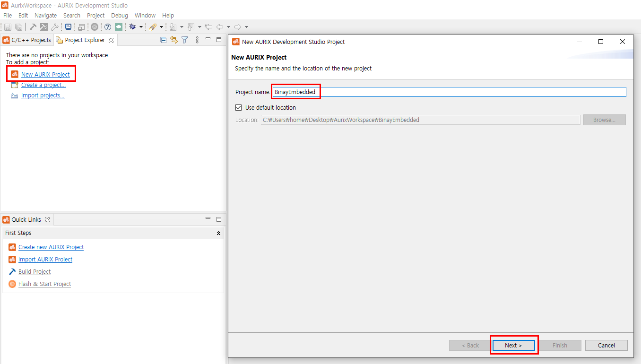Open the Edit menu
Image resolution: width=641 pixels, height=364 pixels.
(23, 15)
